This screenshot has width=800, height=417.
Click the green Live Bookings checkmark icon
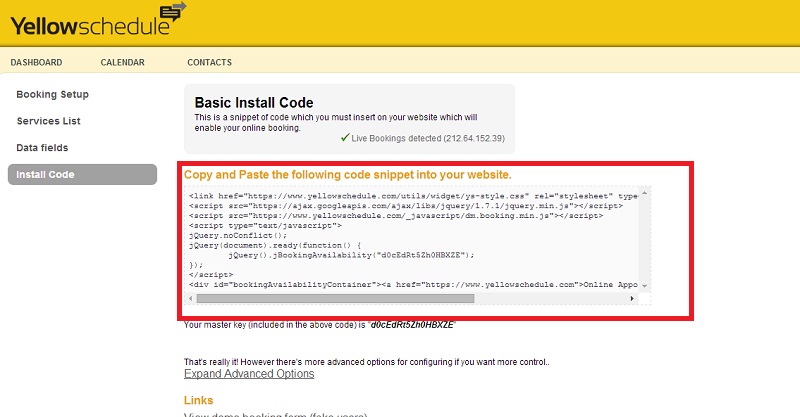click(x=345, y=137)
